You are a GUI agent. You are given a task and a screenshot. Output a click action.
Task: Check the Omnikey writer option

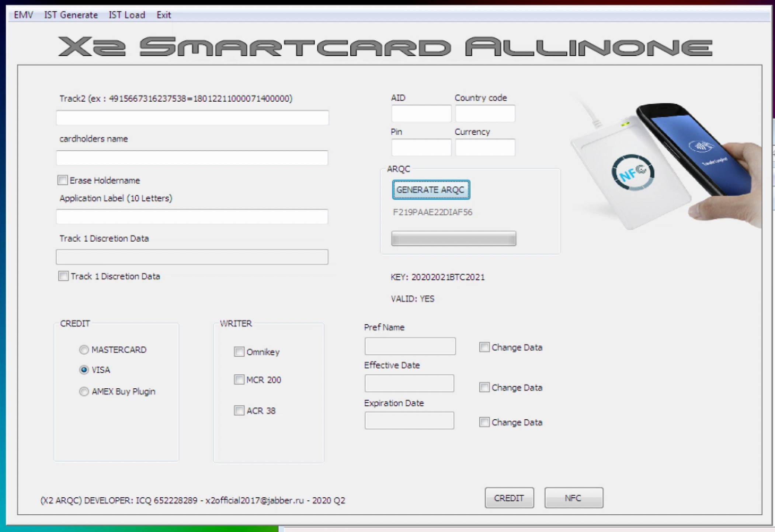tap(239, 352)
